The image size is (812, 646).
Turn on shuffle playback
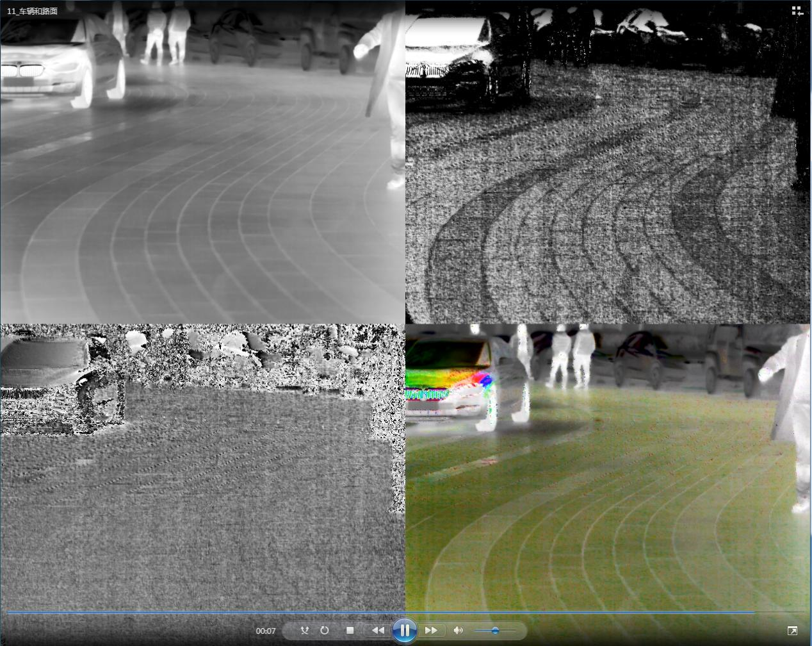coord(305,631)
